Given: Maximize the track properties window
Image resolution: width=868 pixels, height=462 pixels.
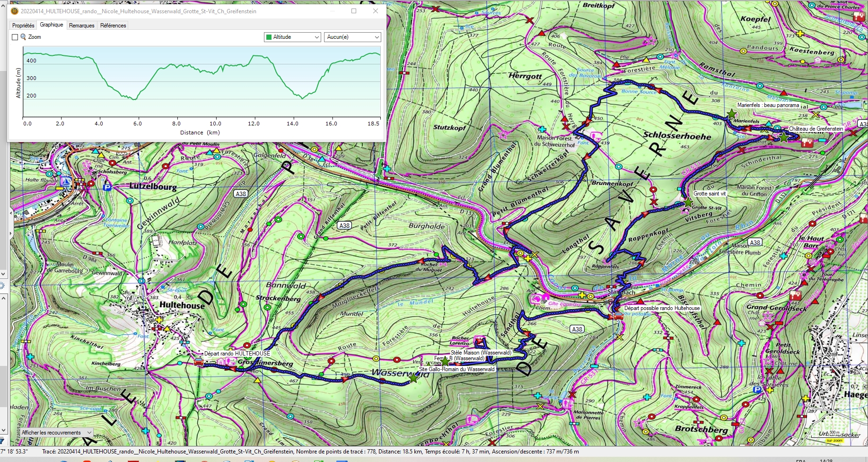Looking at the screenshot, I should click(x=354, y=11).
